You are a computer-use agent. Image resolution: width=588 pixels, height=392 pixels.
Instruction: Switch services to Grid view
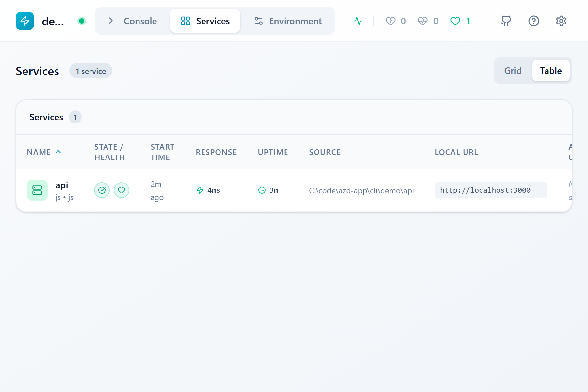[513, 70]
